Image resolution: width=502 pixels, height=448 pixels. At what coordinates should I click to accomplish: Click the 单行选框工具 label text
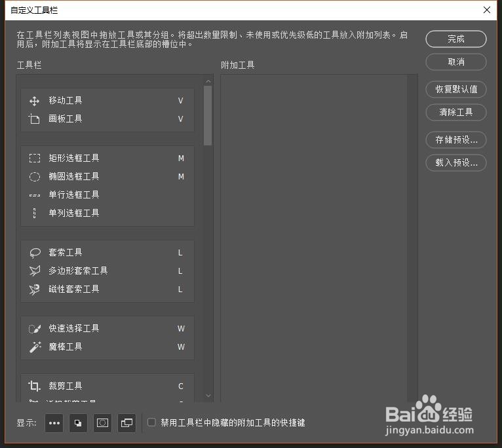(x=74, y=195)
